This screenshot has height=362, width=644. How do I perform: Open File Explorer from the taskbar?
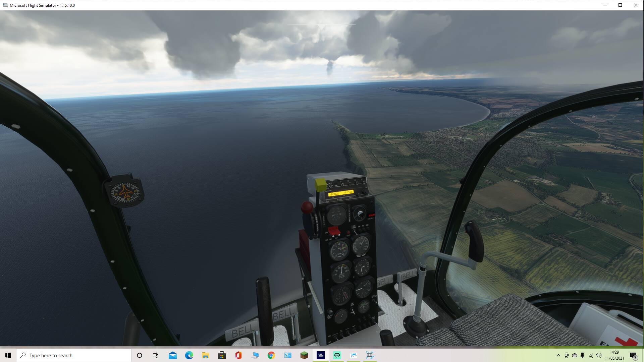(205, 355)
